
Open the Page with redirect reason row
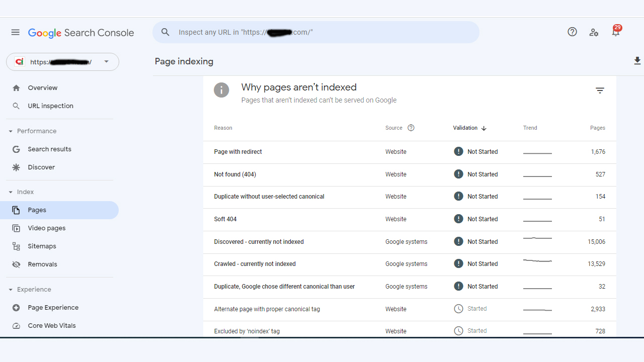tap(237, 151)
